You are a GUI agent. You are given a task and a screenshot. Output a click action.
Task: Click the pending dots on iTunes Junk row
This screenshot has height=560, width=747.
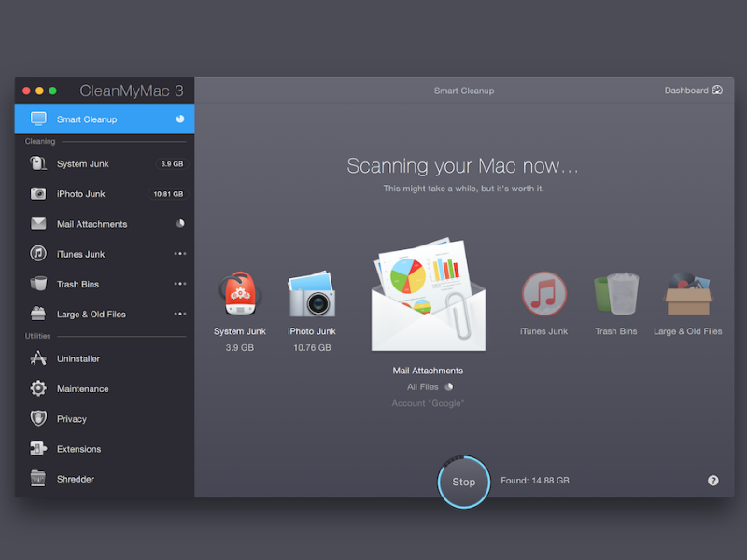pos(180,253)
